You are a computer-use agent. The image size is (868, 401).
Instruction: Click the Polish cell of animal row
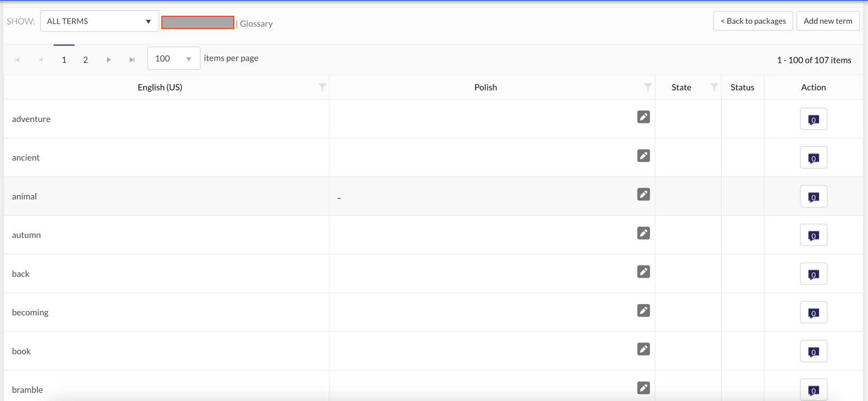coord(492,196)
